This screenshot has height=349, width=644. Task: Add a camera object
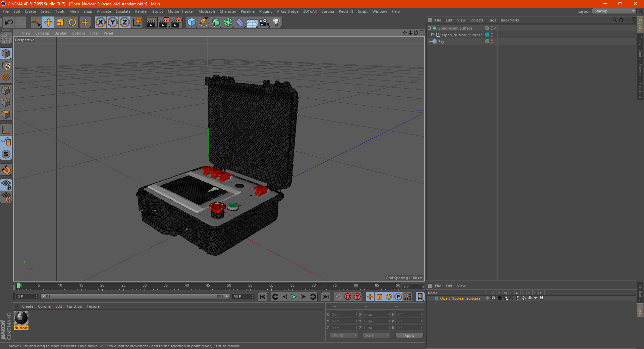(x=264, y=22)
